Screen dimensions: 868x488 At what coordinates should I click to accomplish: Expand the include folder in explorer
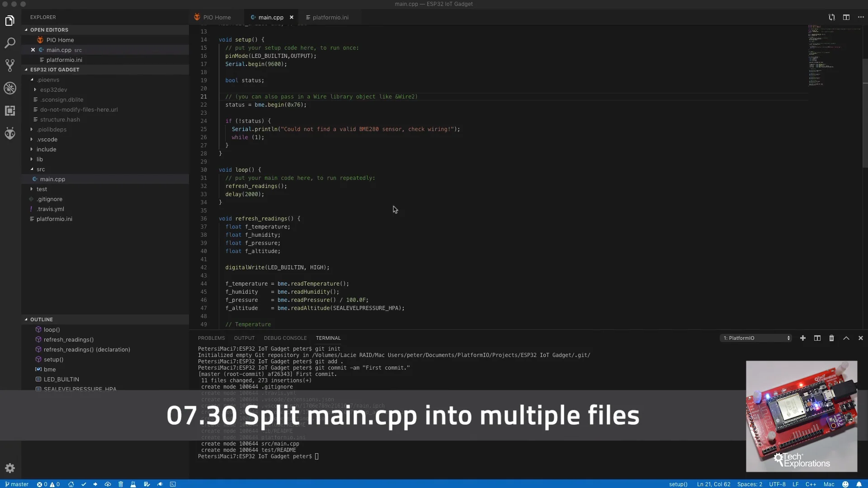tap(46, 149)
